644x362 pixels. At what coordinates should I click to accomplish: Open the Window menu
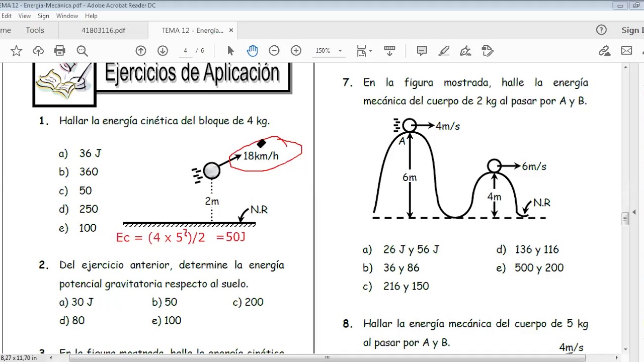point(67,16)
